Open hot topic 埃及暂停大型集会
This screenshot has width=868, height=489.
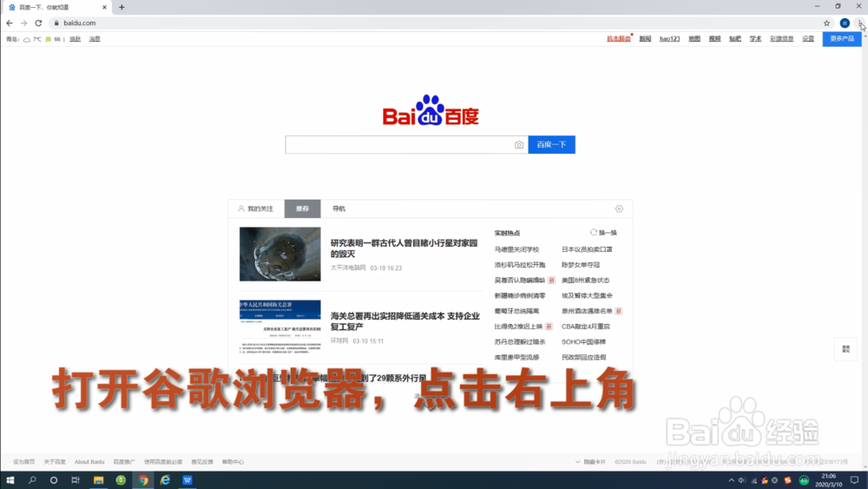[587, 295]
